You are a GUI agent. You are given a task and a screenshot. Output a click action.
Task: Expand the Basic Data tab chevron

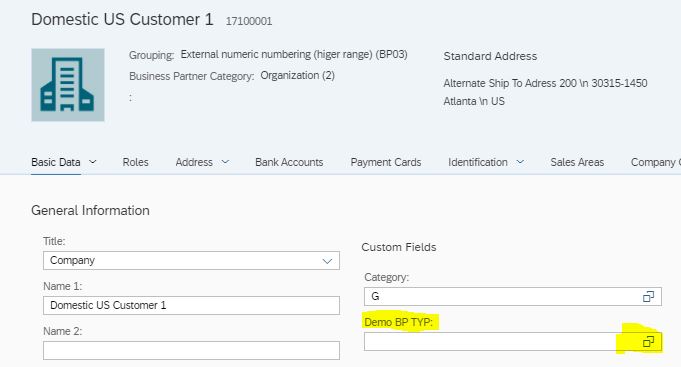[93, 162]
